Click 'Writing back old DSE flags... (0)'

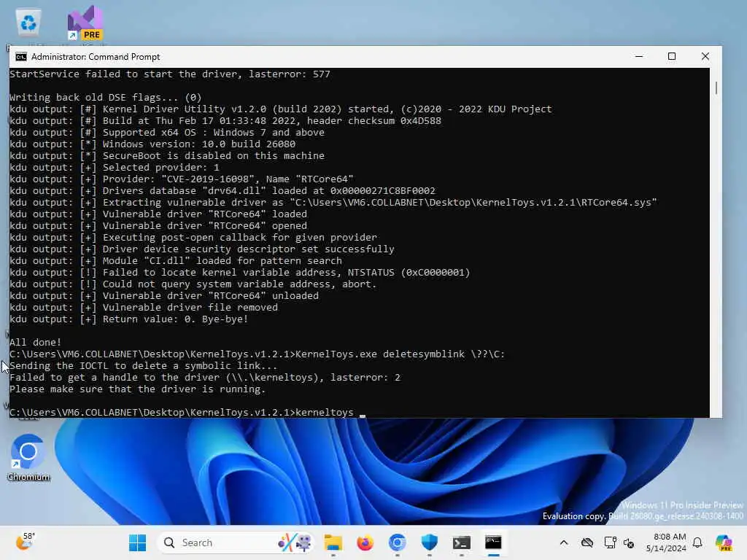point(105,97)
